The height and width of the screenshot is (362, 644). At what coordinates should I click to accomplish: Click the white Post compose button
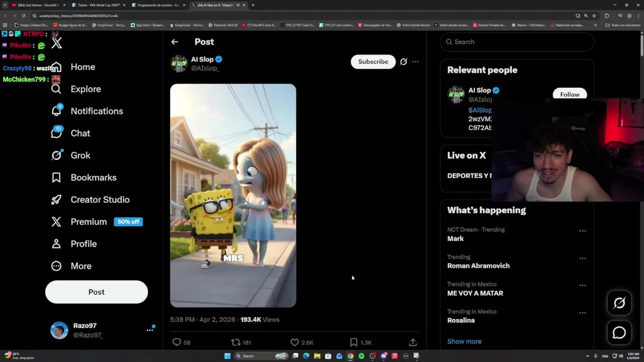pos(97,292)
